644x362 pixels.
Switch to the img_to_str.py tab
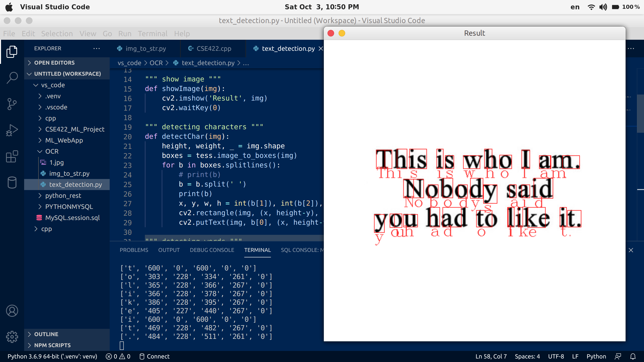point(145,49)
